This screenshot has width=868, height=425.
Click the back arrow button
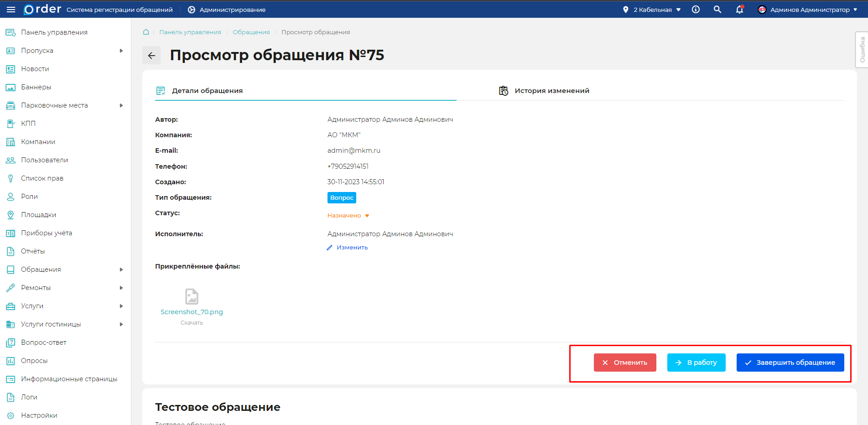[151, 56]
